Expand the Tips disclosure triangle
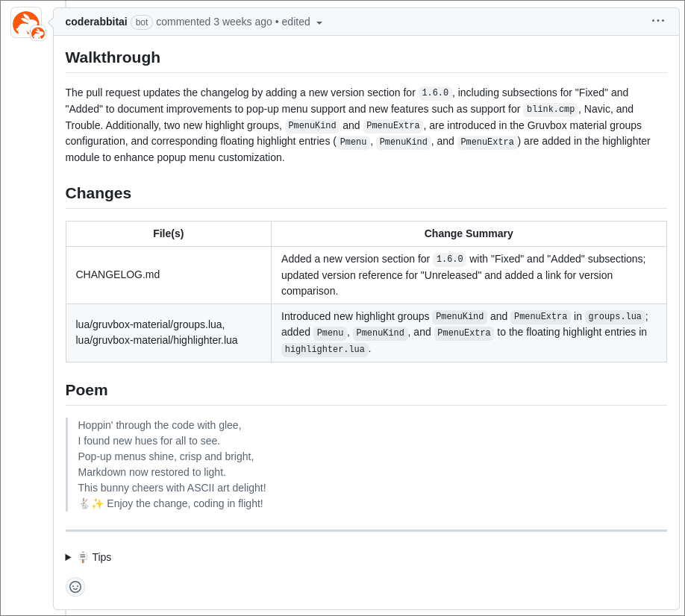 [68, 557]
